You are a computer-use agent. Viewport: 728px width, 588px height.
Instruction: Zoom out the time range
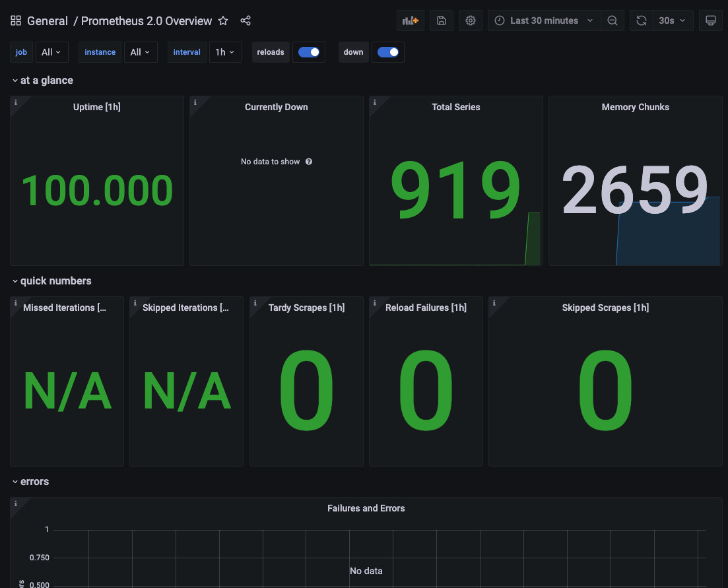[x=612, y=20]
